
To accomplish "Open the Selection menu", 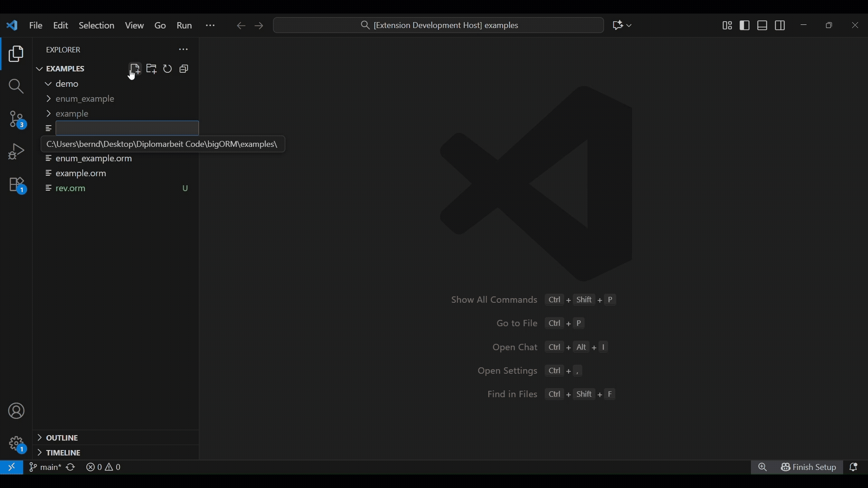I will tap(96, 26).
